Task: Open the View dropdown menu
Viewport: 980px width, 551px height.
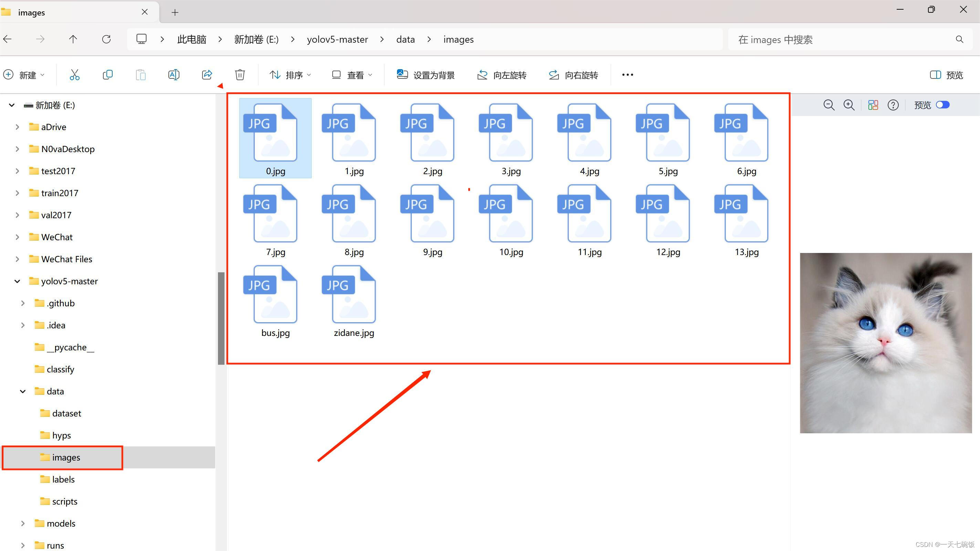Action: coord(352,75)
